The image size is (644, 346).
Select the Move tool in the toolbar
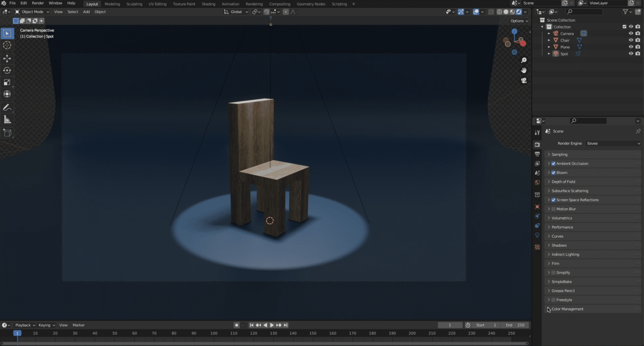[x=7, y=59]
